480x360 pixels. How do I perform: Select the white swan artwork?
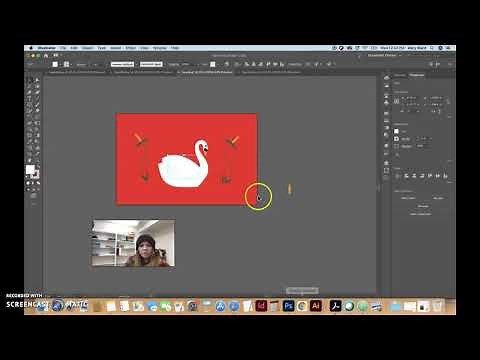(184, 163)
